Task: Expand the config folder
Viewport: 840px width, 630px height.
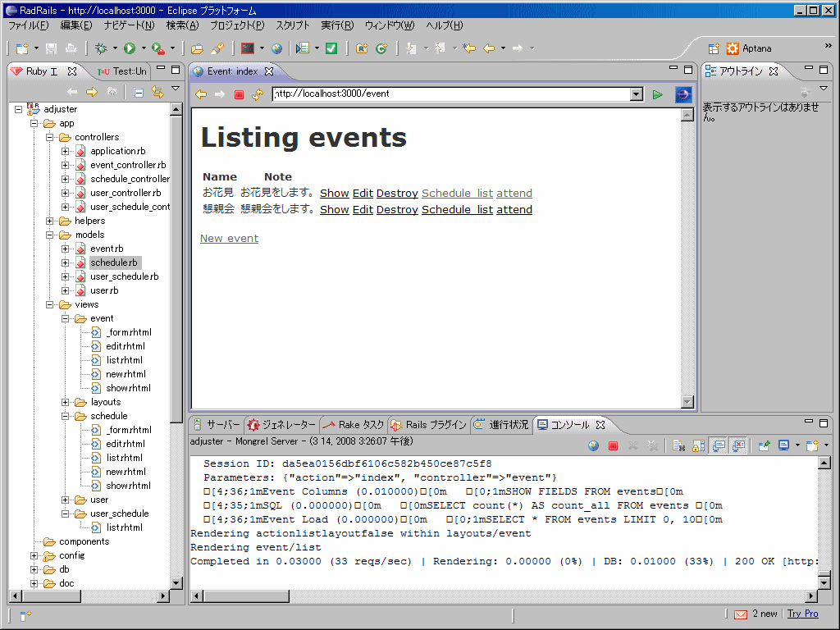Action: [34, 555]
